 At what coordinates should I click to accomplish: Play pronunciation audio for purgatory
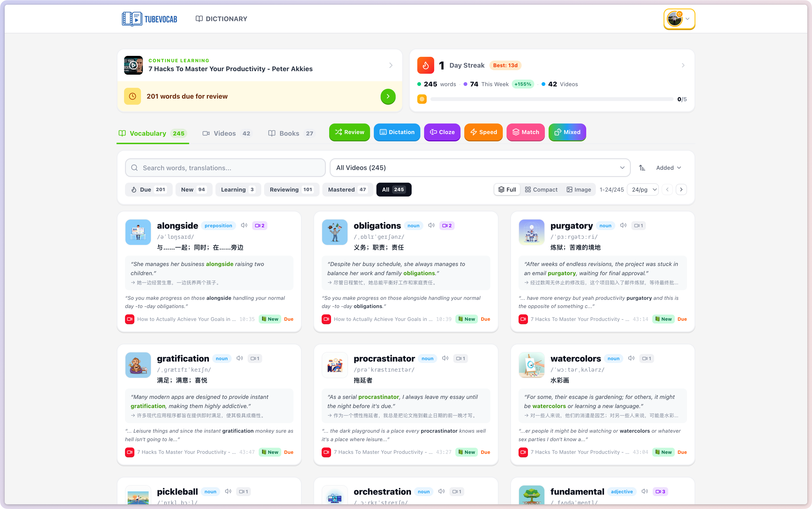(x=623, y=226)
